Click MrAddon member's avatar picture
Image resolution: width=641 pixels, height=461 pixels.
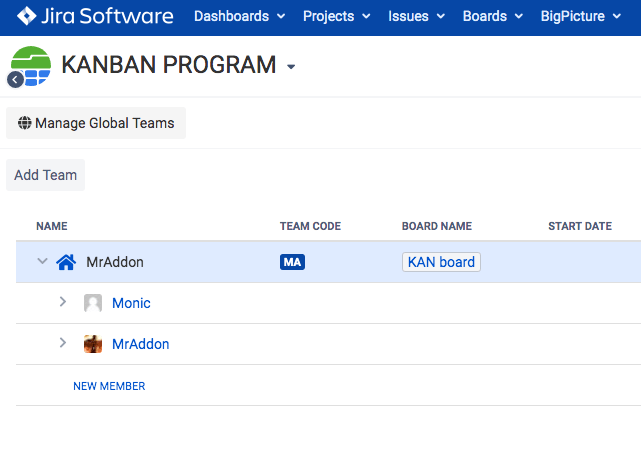tap(93, 344)
